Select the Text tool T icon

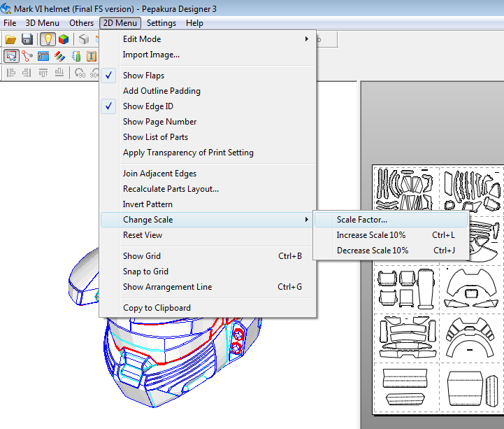click(92, 56)
